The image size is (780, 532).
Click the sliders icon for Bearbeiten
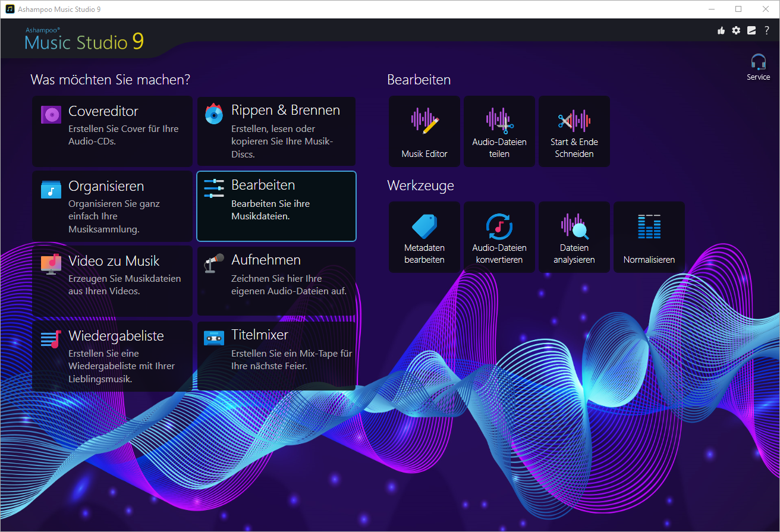tap(214, 188)
